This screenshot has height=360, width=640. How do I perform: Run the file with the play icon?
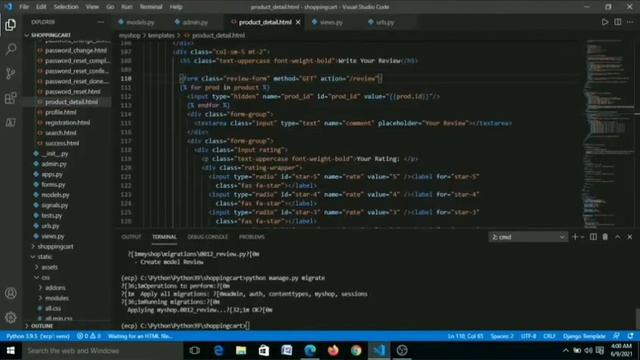(604, 22)
